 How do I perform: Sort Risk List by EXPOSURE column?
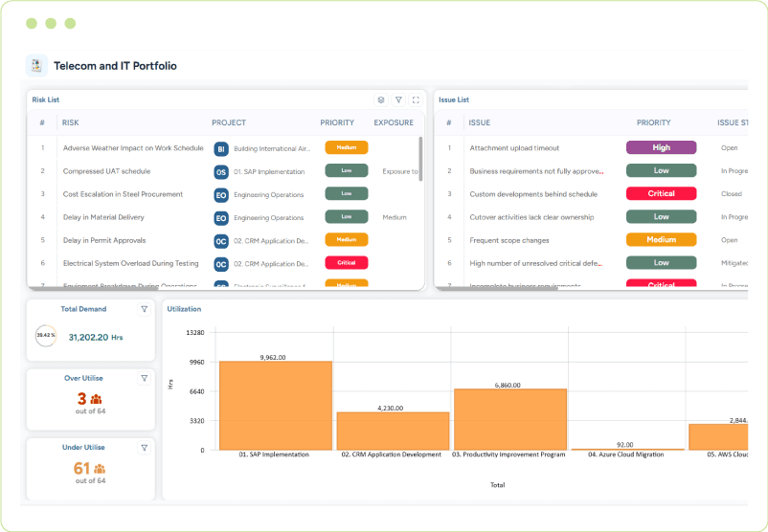(x=394, y=122)
